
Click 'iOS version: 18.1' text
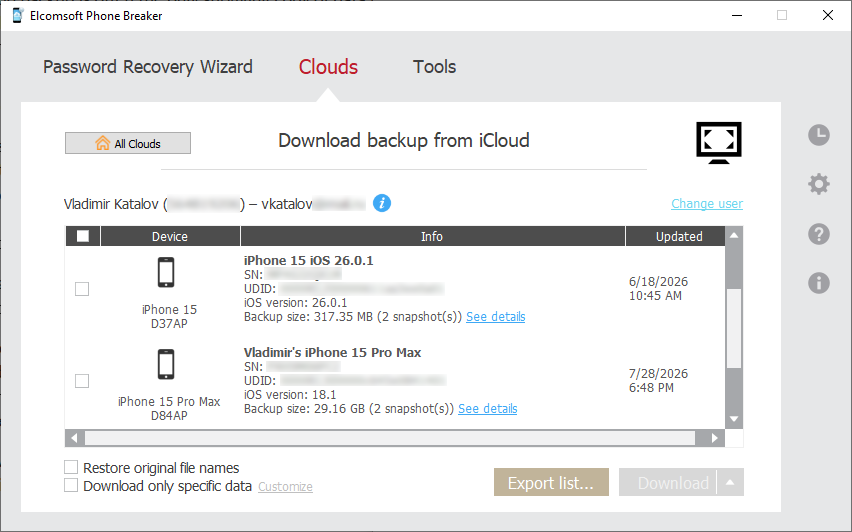point(290,395)
